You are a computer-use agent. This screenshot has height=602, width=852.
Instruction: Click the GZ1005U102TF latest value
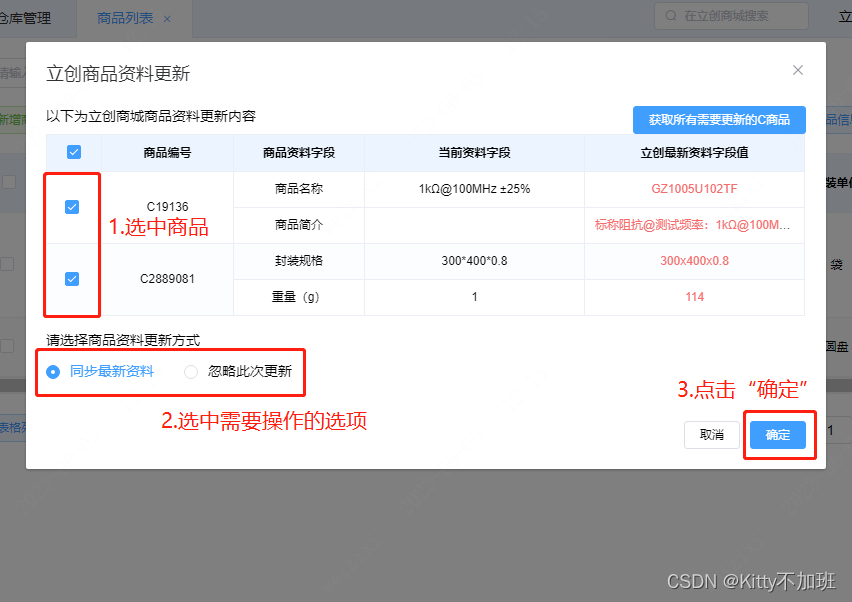(x=694, y=189)
